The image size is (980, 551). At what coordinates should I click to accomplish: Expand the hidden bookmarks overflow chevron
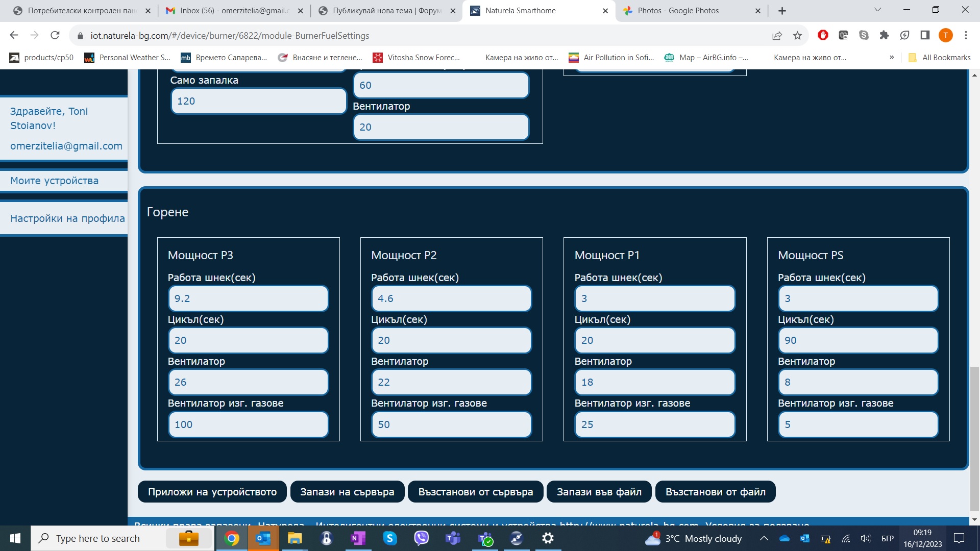click(892, 57)
